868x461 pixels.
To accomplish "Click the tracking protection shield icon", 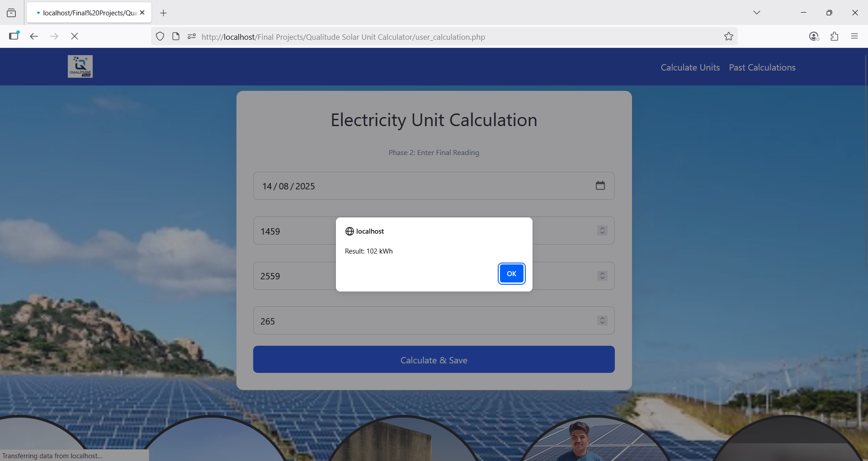I will click(160, 37).
